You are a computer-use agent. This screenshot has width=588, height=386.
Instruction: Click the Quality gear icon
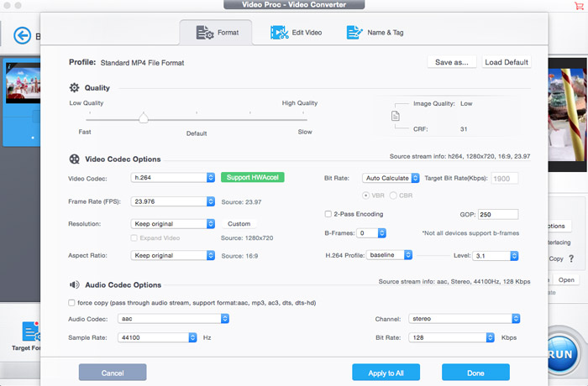tap(74, 88)
